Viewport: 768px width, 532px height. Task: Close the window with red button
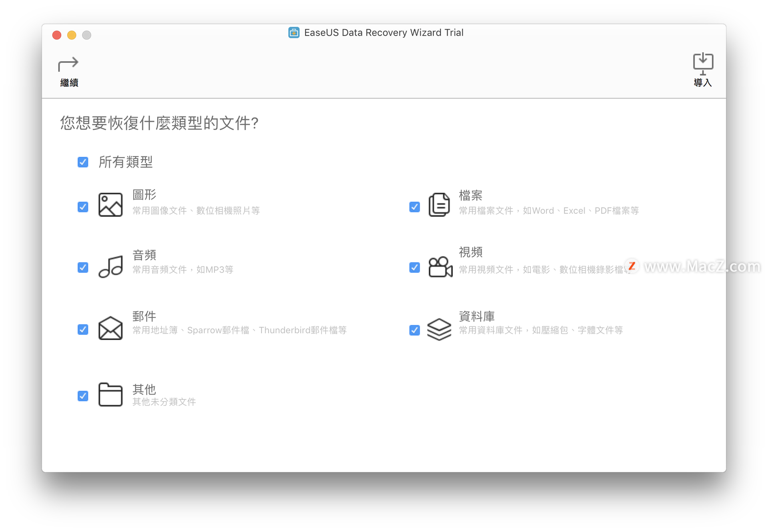57,35
